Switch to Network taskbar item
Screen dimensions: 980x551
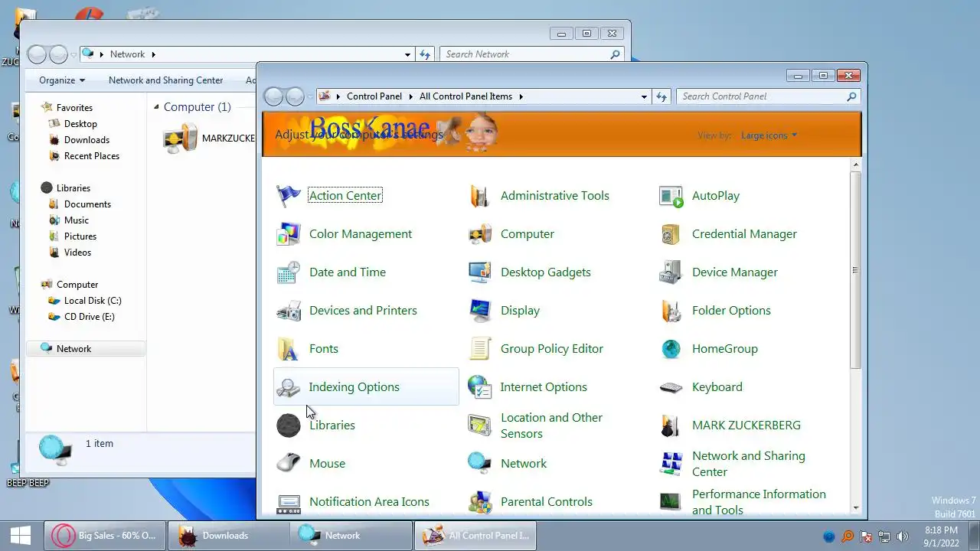coord(351,536)
